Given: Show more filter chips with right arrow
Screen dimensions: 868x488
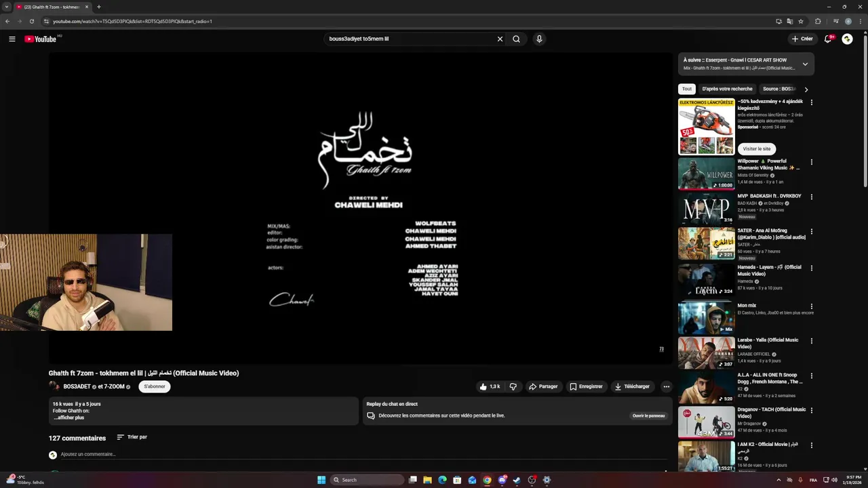Looking at the screenshot, I should [x=806, y=89].
